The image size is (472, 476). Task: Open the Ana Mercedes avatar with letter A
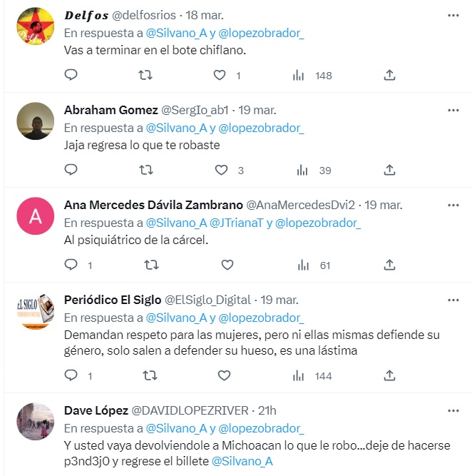(35, 217)
